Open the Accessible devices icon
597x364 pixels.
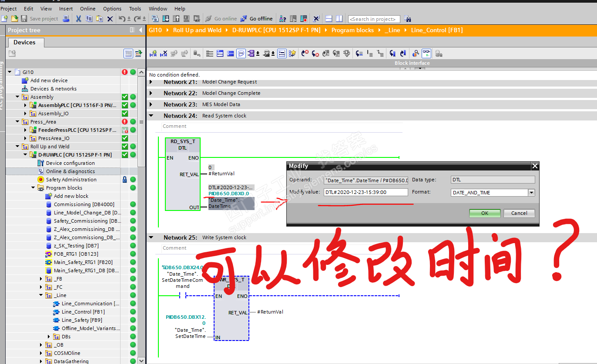tap(283, 19)
